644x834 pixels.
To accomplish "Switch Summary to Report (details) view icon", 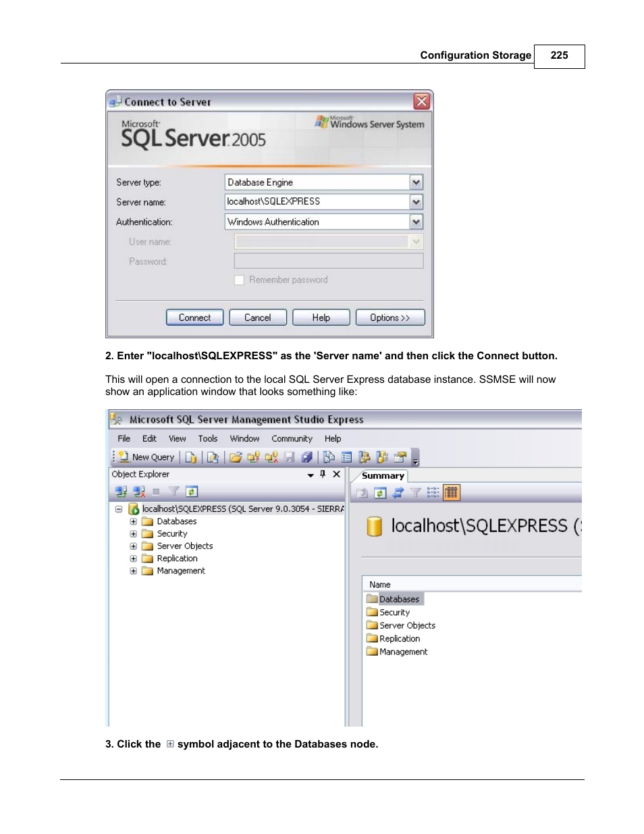I will 451,493.
